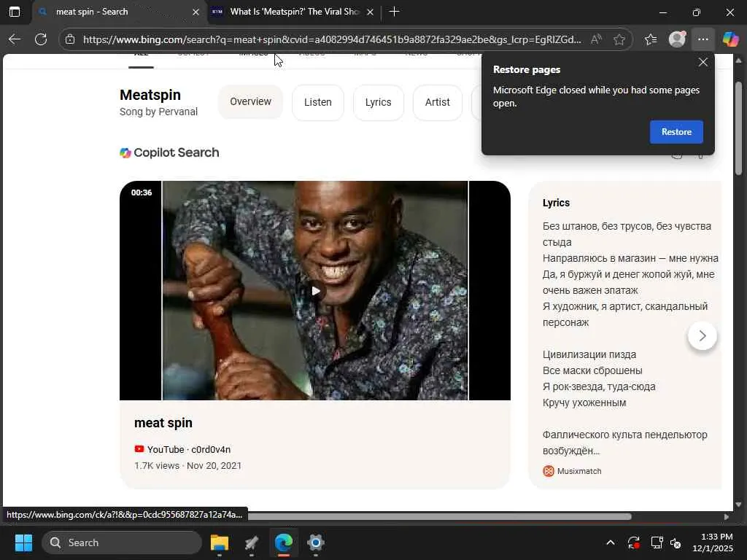The width and height of the screenshot is (747, 560).
Task: Open the tab actions menu icon
Action: pyautogui.click(x=15, y=12)
